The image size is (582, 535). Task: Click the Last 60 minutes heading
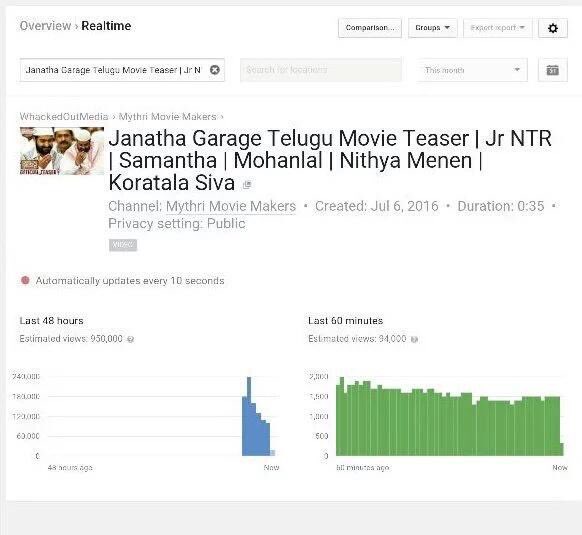click(x=346, y=321)
